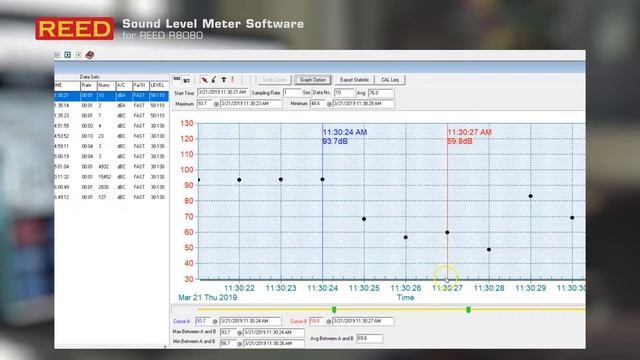Click the Start Time field
Screen dimensions: 640x360
pyautogui.click(x=223, y=93)
